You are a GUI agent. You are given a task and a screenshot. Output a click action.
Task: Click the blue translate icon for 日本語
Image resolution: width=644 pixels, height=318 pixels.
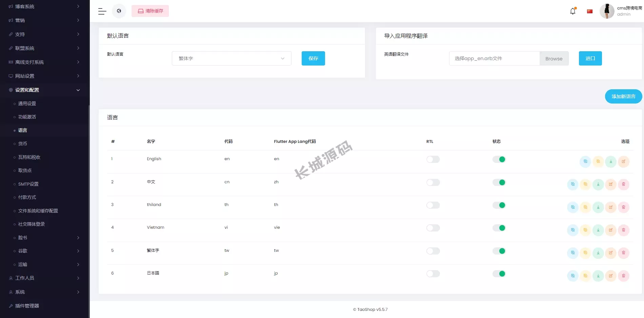click(573, 276)
